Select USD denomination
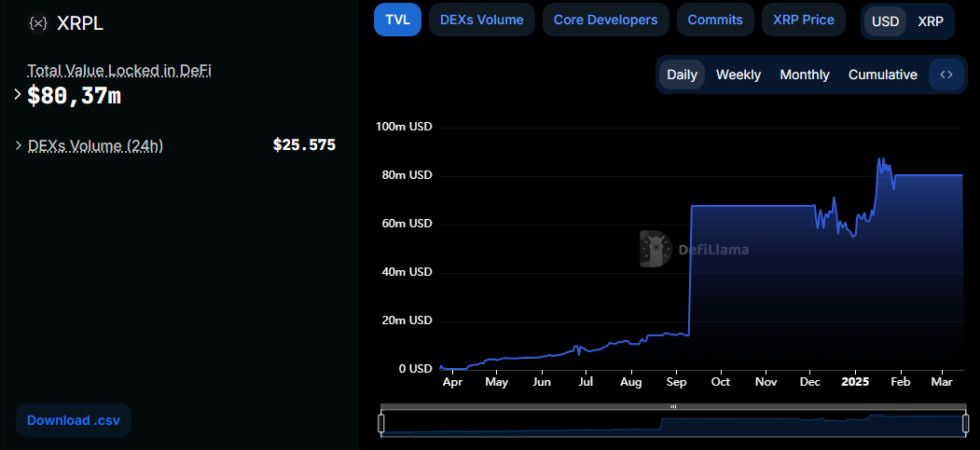 click(x=885, y=21)
